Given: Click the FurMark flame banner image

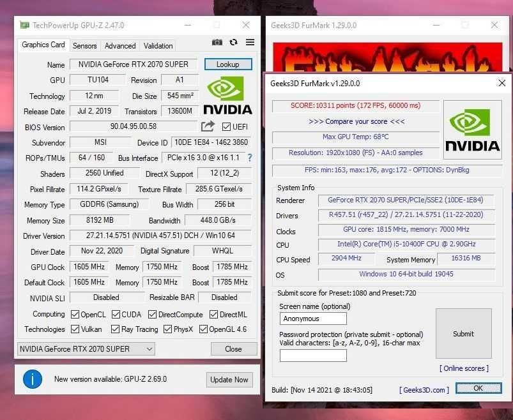Looking at the screenshot, I should 387,57.
